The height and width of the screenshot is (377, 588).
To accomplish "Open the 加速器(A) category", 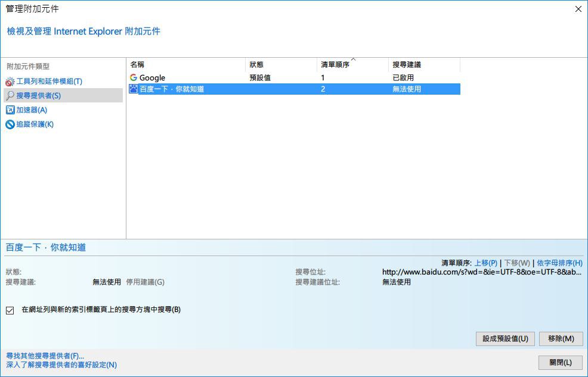I will pos(32,110).
